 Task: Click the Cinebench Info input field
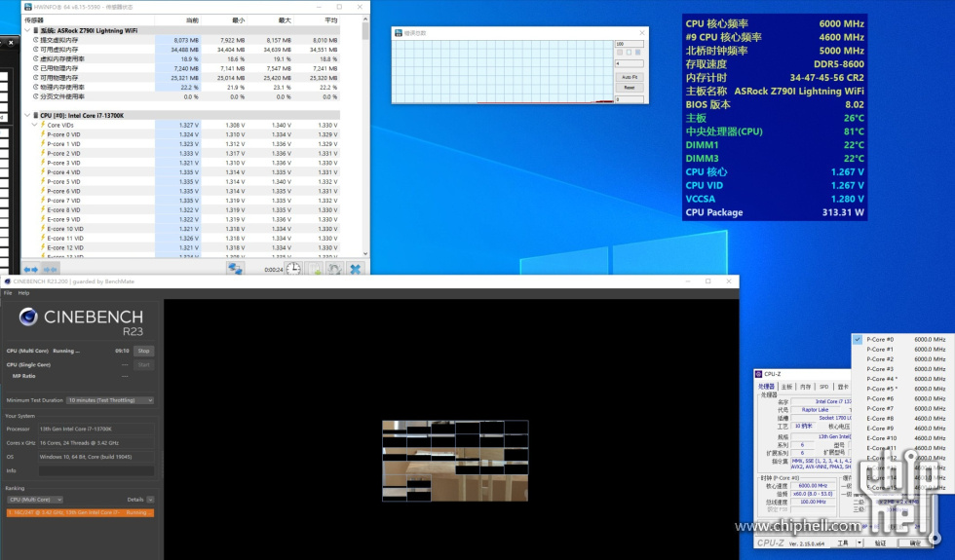pos(95,470)
